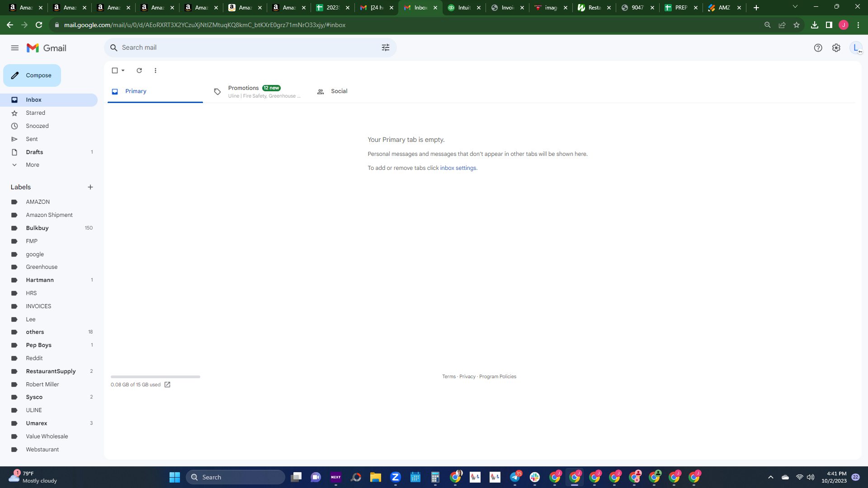
Task: Open the RestaurantSupply label
Action: [x=49, y=371]
